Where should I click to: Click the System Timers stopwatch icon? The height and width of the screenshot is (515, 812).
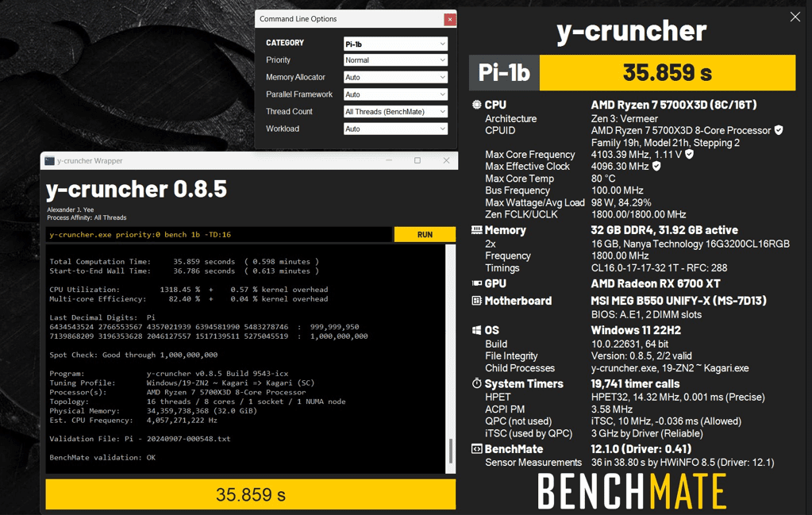pyautogui.click(x=476, y=383)
